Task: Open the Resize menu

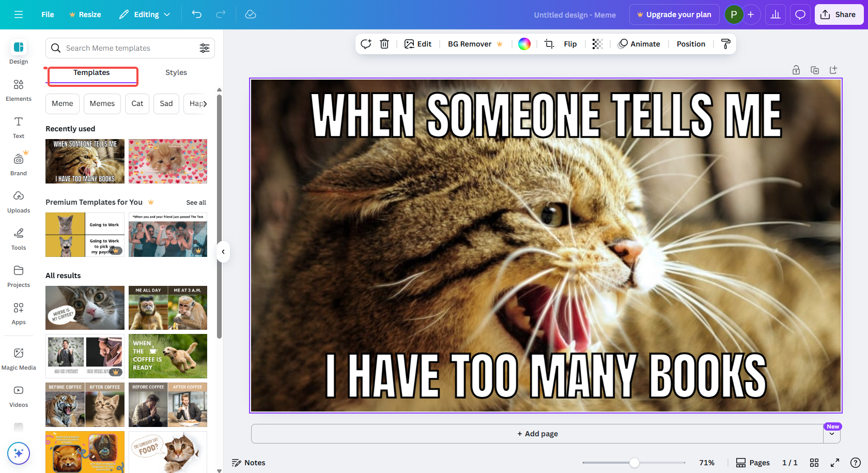Action: 85,14
